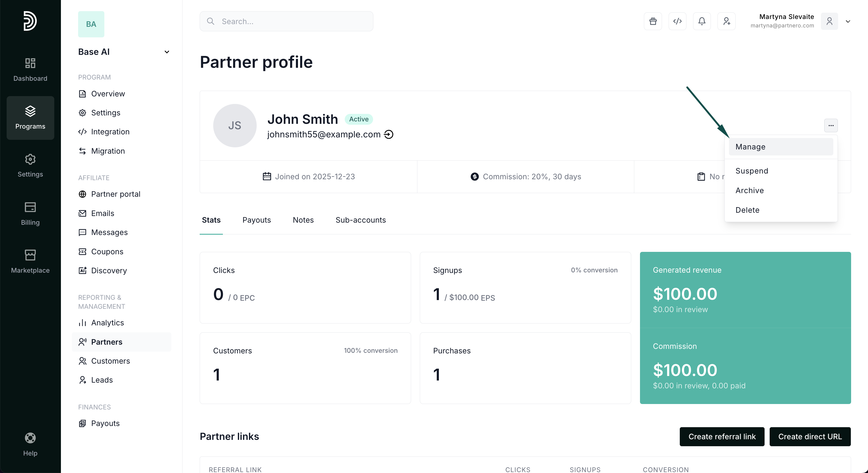Expand the user account menu chevron
Image resolution: width=868 pixels, height=473 pixels.
coord(848,21)
